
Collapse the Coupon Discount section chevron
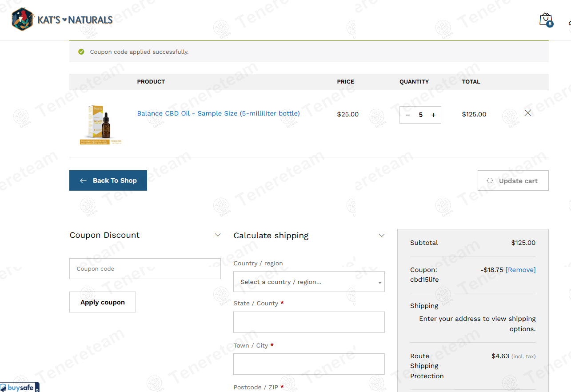pos(218,235)
